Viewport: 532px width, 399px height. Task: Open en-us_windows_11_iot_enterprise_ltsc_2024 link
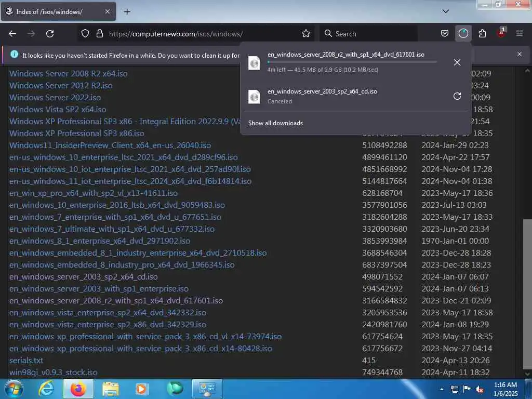pyautogui.click(x=130, y=181)
